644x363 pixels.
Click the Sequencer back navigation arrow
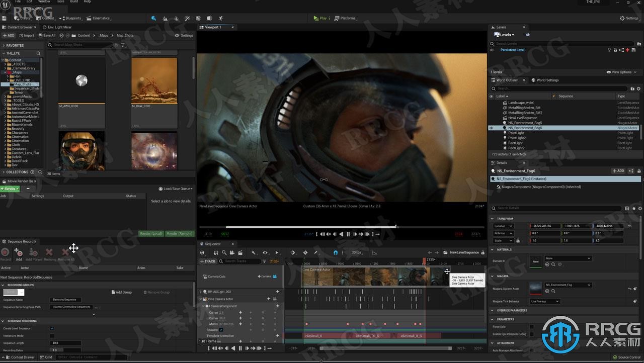click(430, 252)
